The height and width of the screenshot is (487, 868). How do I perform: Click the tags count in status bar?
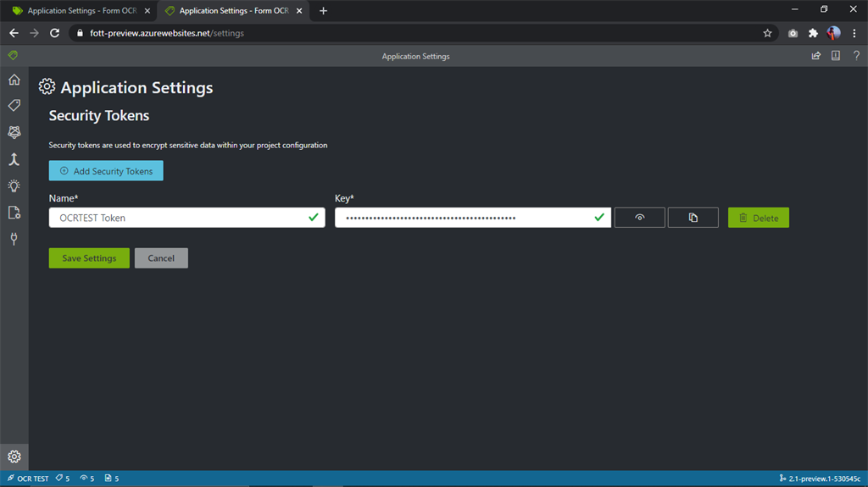pos(63,479)
